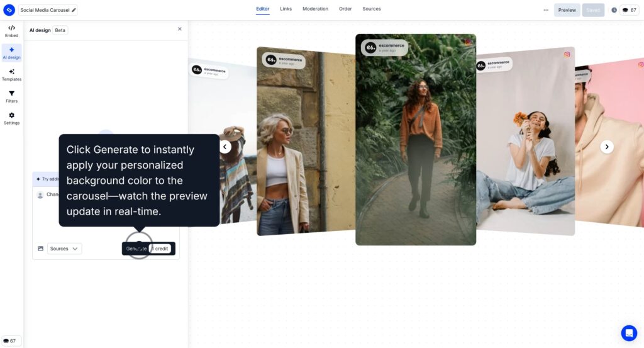Click the image attach icon beside Sources
644x348 pixels.
coord(40,249)
